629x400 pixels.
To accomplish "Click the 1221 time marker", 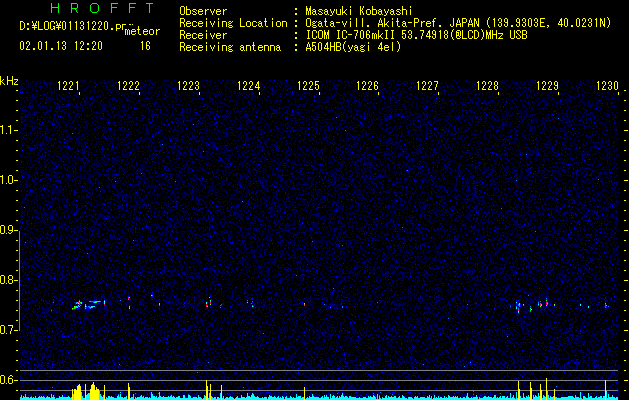I will pyautogui.click(x=68, y=86).
